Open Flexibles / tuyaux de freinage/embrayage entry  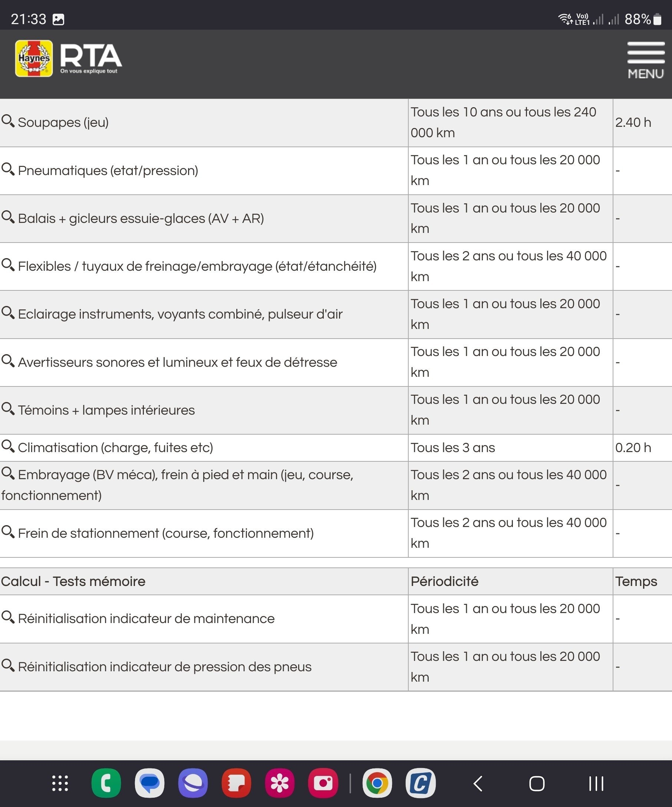(x=197, y=266)
